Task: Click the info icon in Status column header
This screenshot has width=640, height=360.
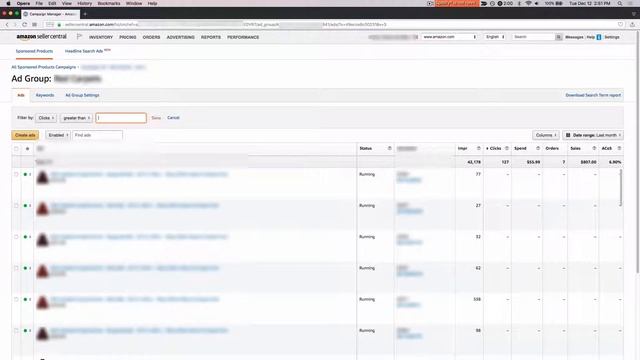Action: (389, 148)
